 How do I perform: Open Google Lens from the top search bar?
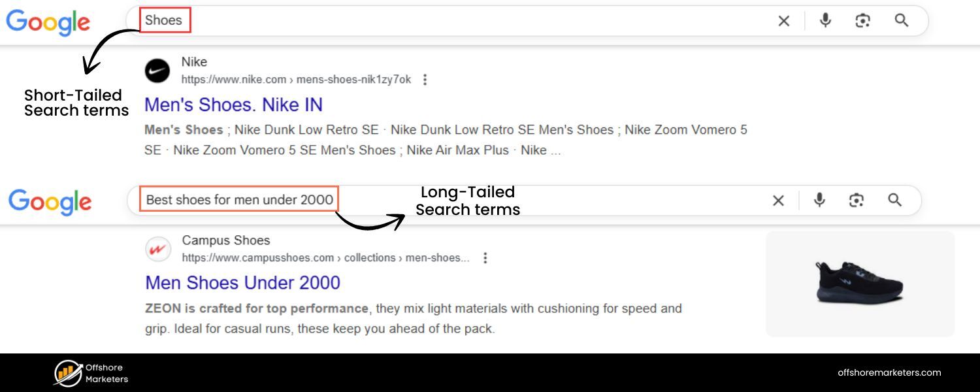coord(862,21)
